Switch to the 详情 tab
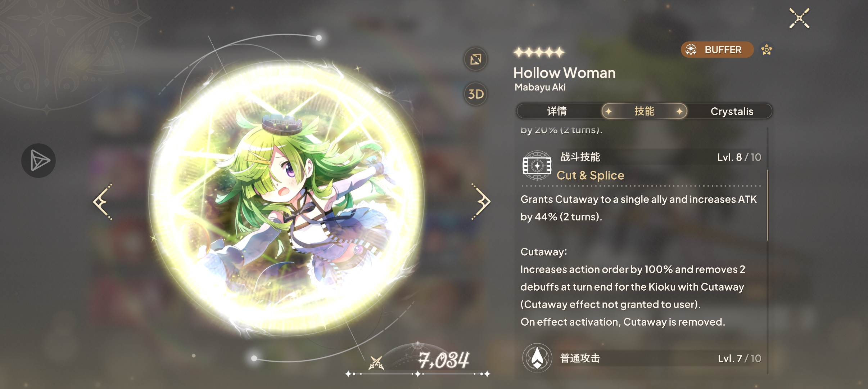 (557, 111)
